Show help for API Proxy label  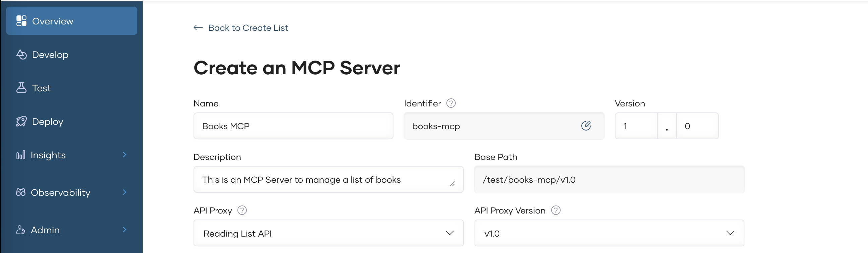(x=242, y=210)
